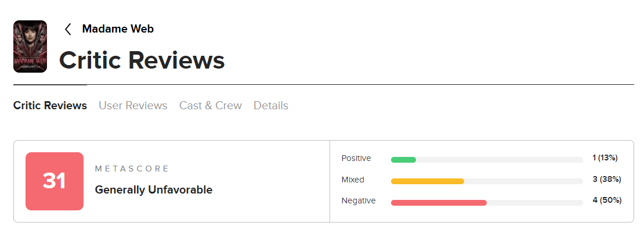
Task: Open the Details tab
Action: (x=271, y=106)
